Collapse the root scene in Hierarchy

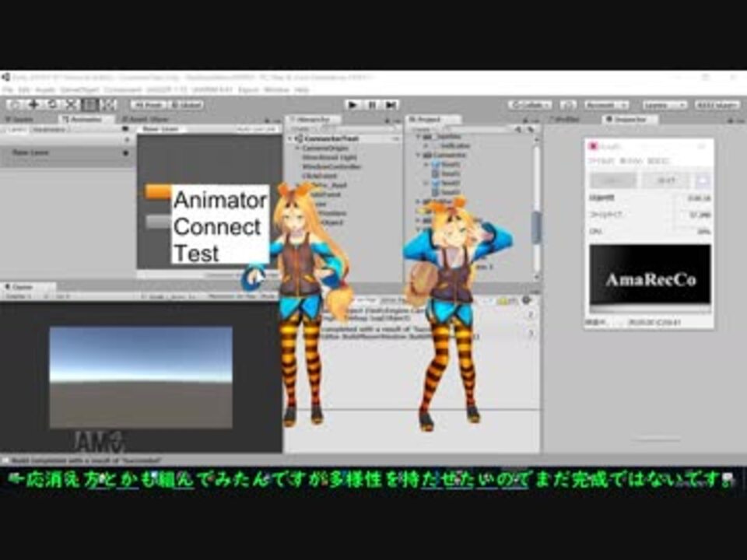pyautogui.click(x=290, y=138)
